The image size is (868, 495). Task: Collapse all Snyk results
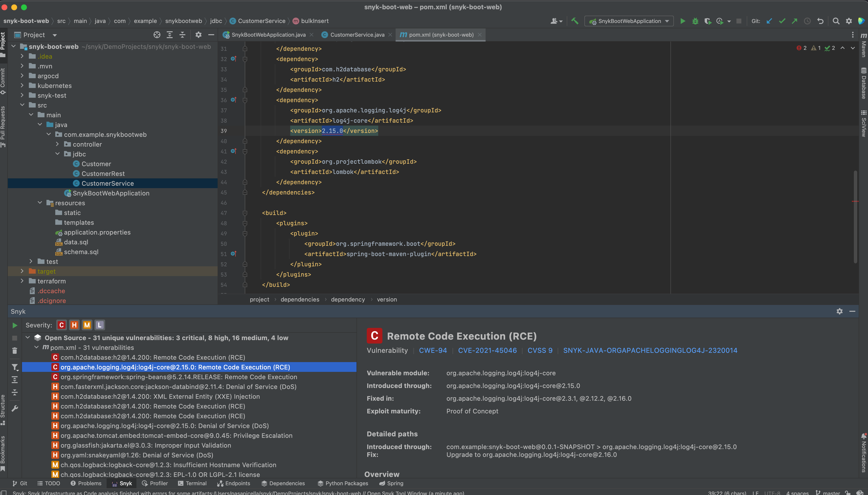(15, 392)
